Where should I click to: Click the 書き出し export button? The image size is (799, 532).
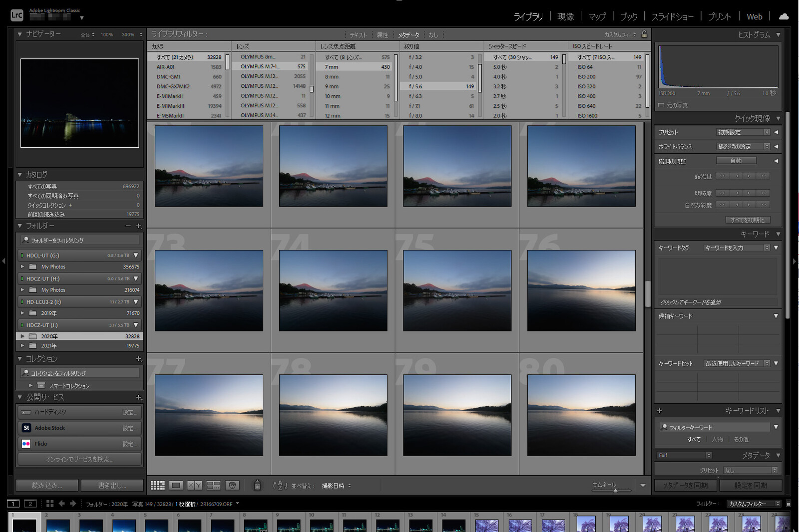coord(112,485)
